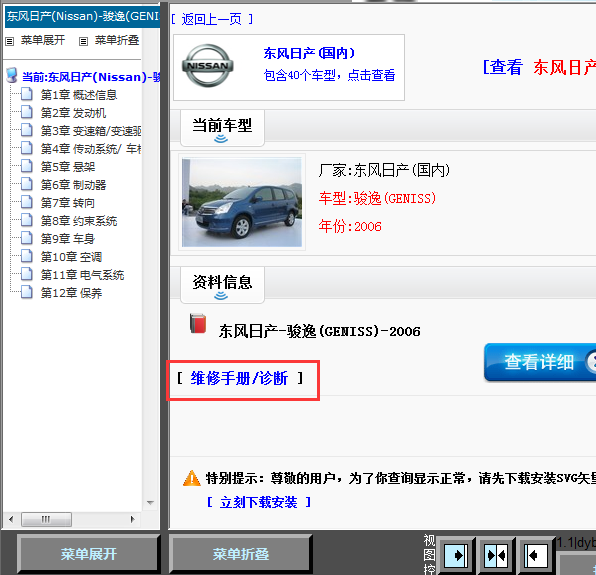
Task: Click sidebar vertical scroll down arrow
Action: coord(150,503)
